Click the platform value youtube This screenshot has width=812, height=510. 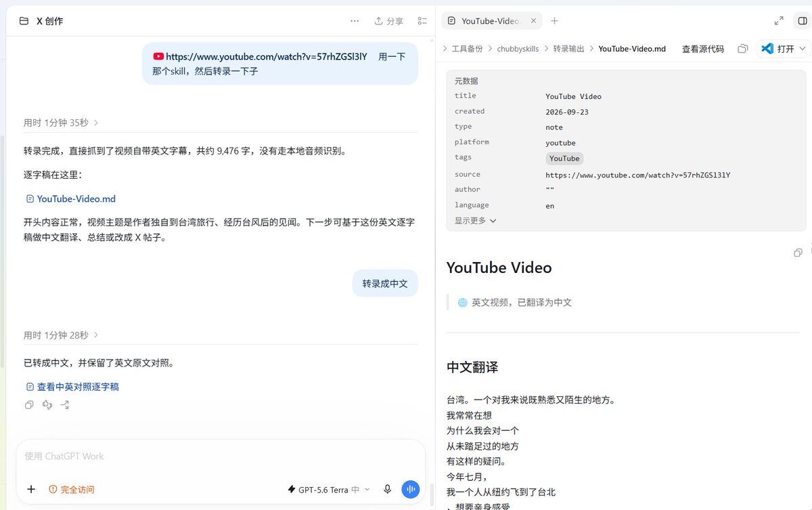click(561, 143)
